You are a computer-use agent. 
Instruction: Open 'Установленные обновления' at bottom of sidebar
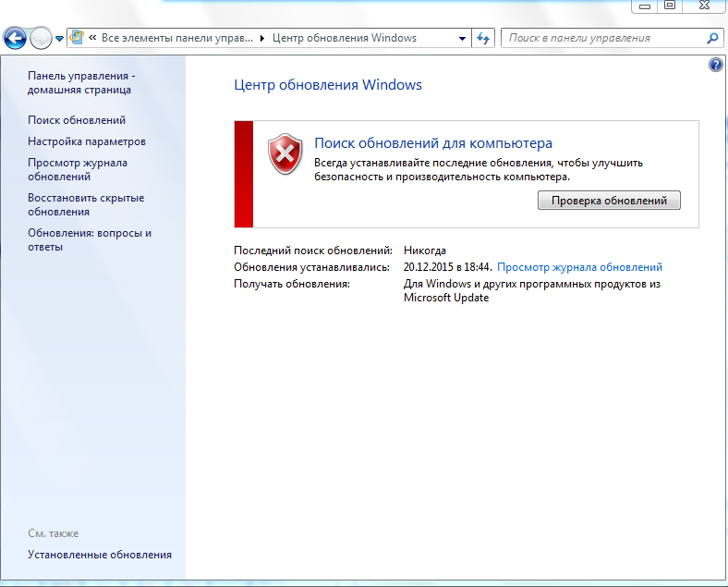click(x=100, y=555)
